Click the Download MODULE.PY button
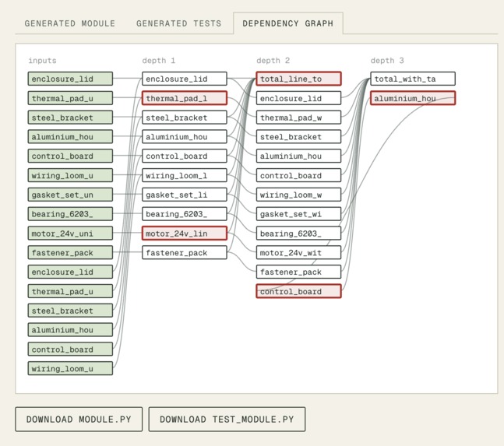Screen dimensions: 504x446 (x=79, y=420)
